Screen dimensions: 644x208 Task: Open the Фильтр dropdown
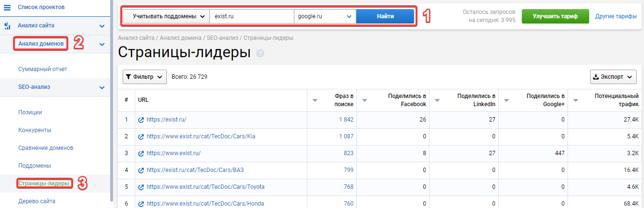(145, 76)
